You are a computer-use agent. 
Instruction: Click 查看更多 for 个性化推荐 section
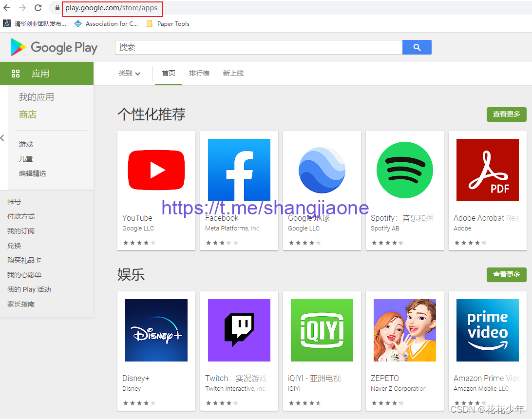(506, 114)
